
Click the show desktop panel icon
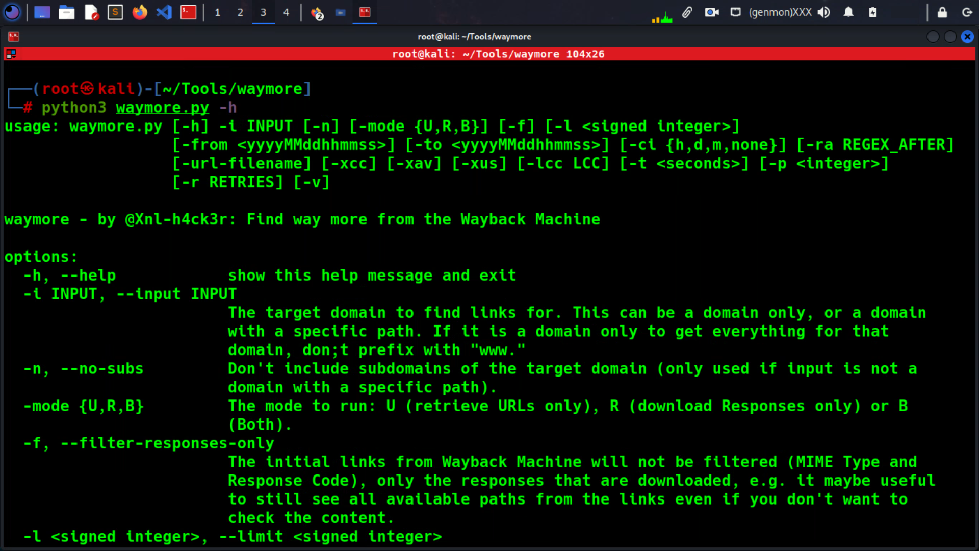tap(42, 12)
